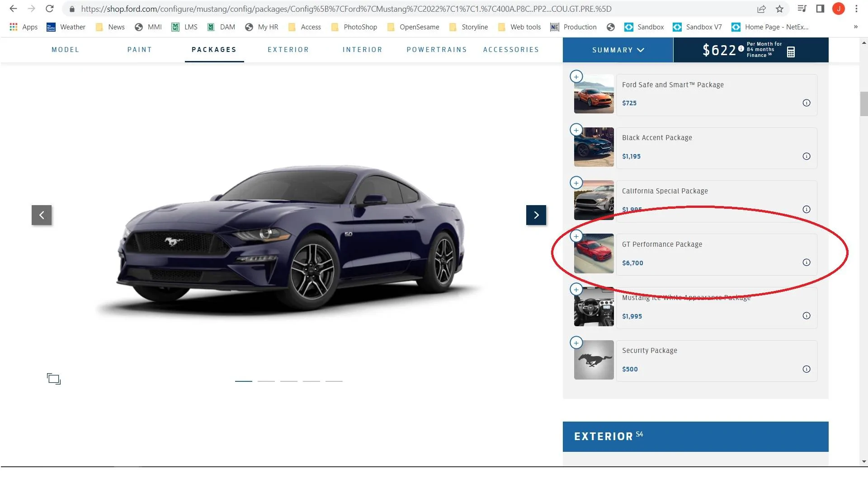Jump to the last car image indicator

click(x=334, y=381)
